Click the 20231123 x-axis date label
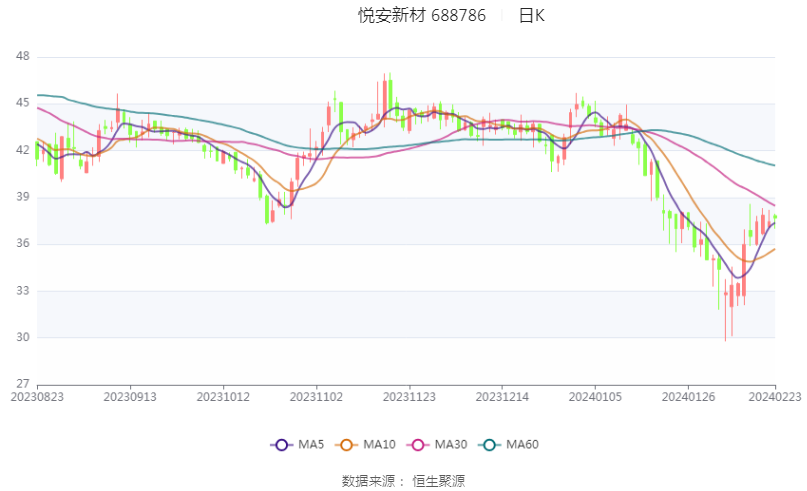This screenshot has height=491, width=807. click(x=409, y=397)
